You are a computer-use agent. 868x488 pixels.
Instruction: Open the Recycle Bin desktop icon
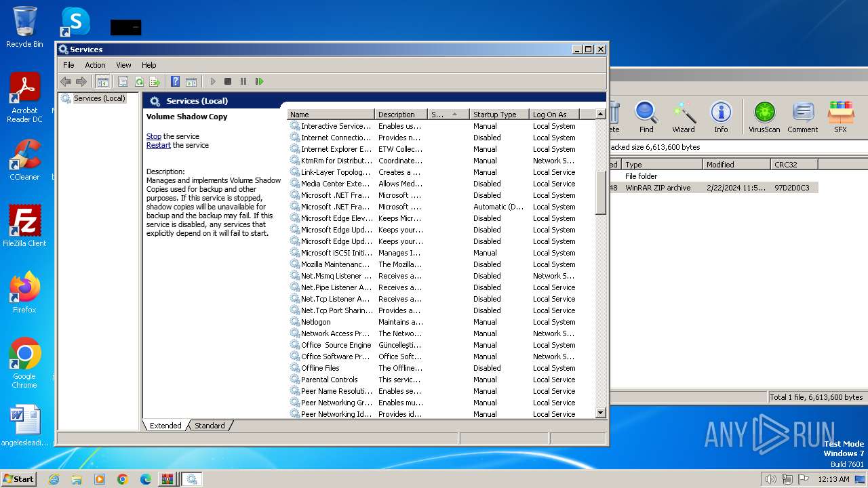coord(24,27)
